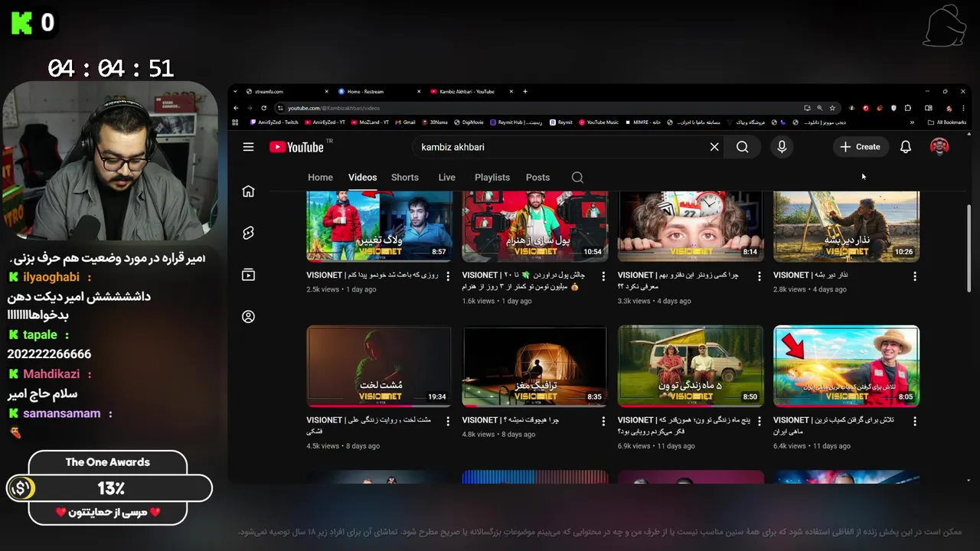Switch to the channel Home tab
The width and height of the screenshot is (980, 551).
(x=320, y=178)
